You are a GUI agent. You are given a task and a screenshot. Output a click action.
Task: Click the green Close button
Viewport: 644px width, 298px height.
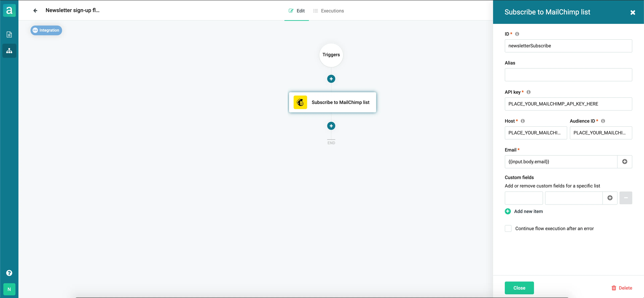pyautogui.click(x=519, y=288)
